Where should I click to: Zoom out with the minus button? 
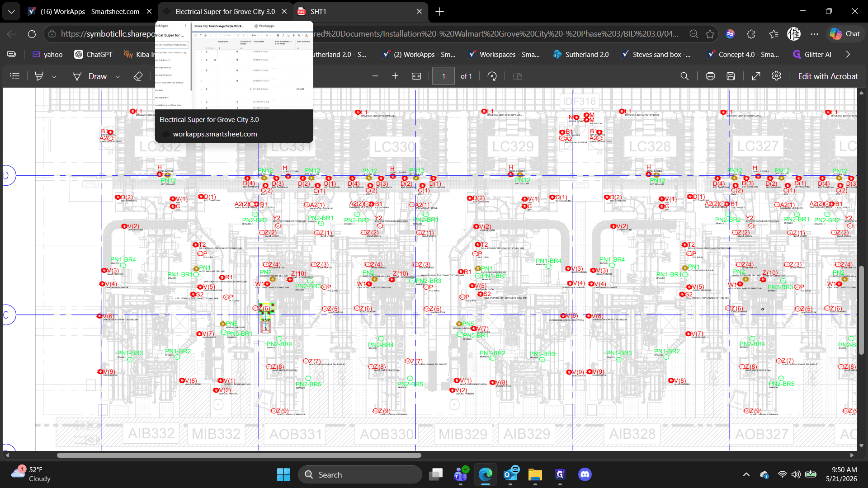click(x=375, y=76)
